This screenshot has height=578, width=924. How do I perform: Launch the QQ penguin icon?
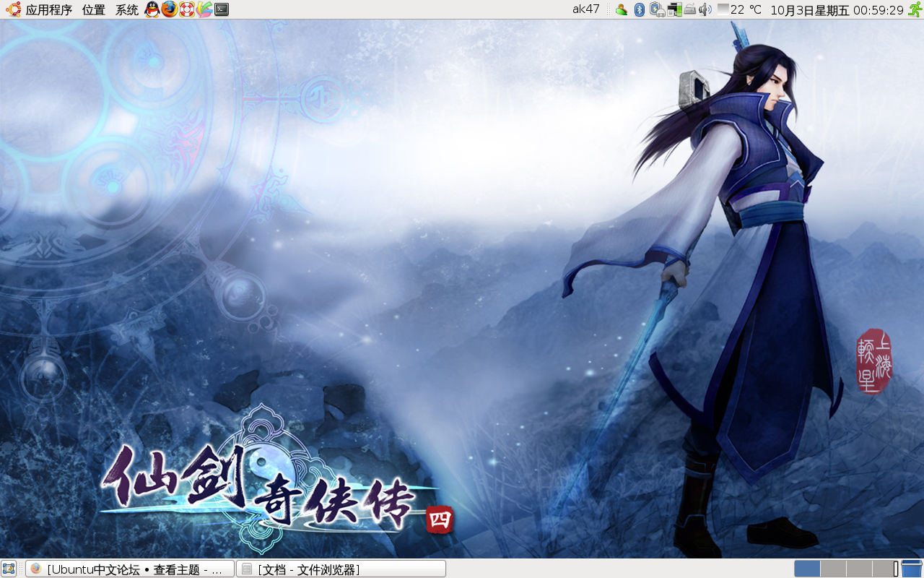point(152,9)
